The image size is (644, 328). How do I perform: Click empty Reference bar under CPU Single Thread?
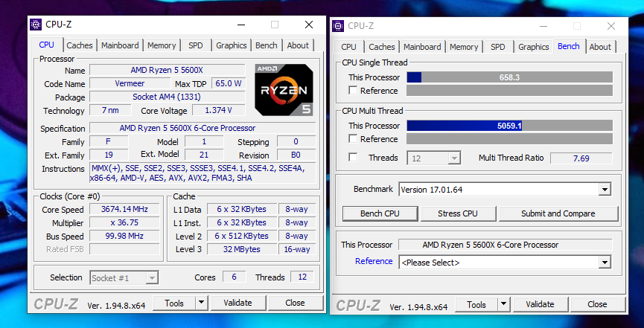tap(509, 90)
